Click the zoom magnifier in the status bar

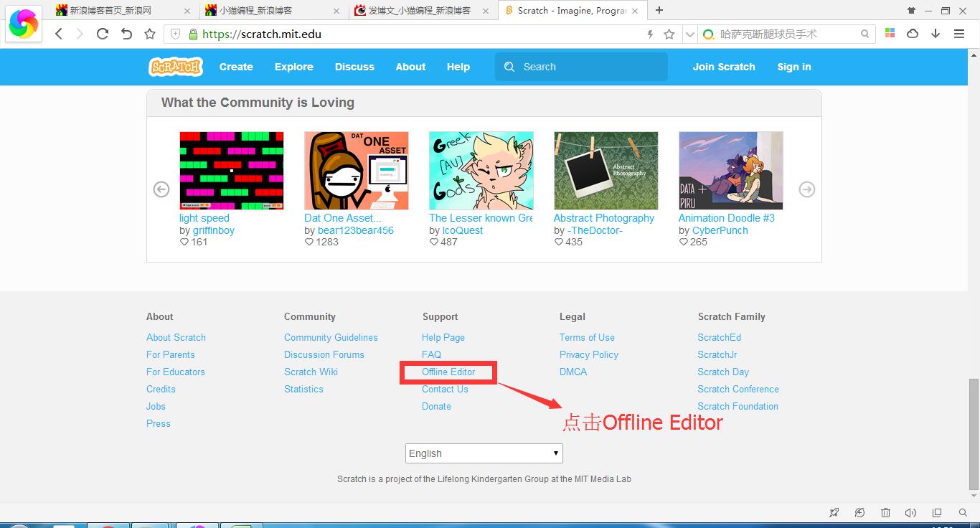pos(963,513)
